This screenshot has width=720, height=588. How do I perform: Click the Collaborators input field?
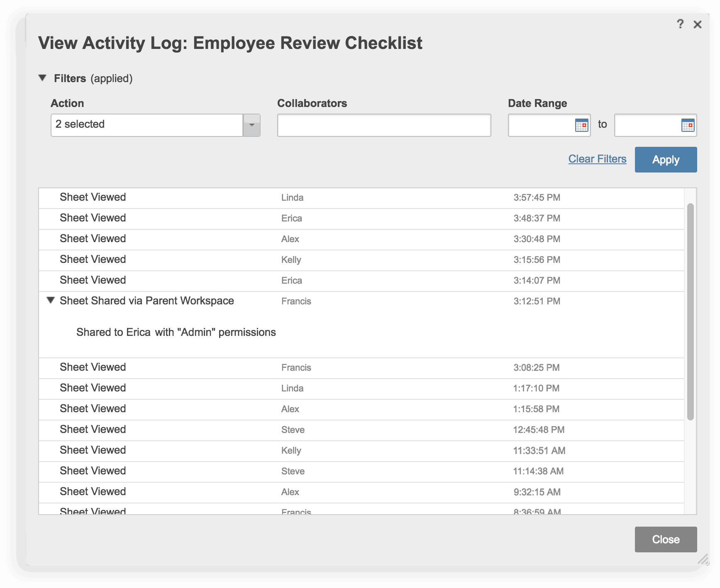pyautogui.click(x=384, y=125)
